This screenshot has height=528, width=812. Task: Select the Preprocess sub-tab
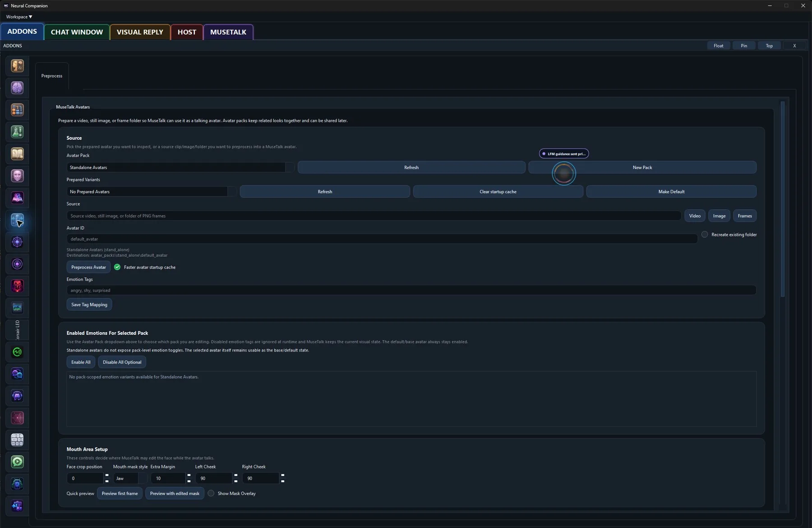[52, 76]
